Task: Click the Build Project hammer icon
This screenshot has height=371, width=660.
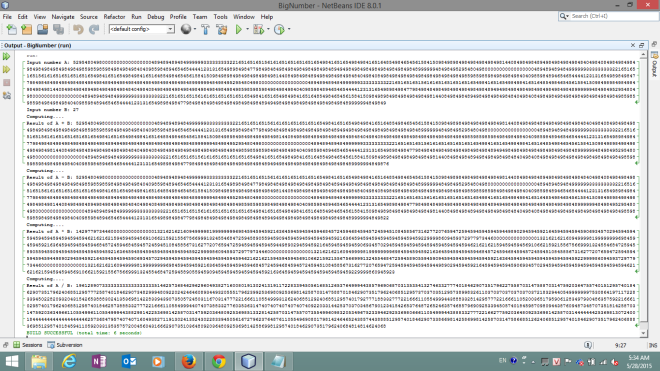Action: click(205, 29)
